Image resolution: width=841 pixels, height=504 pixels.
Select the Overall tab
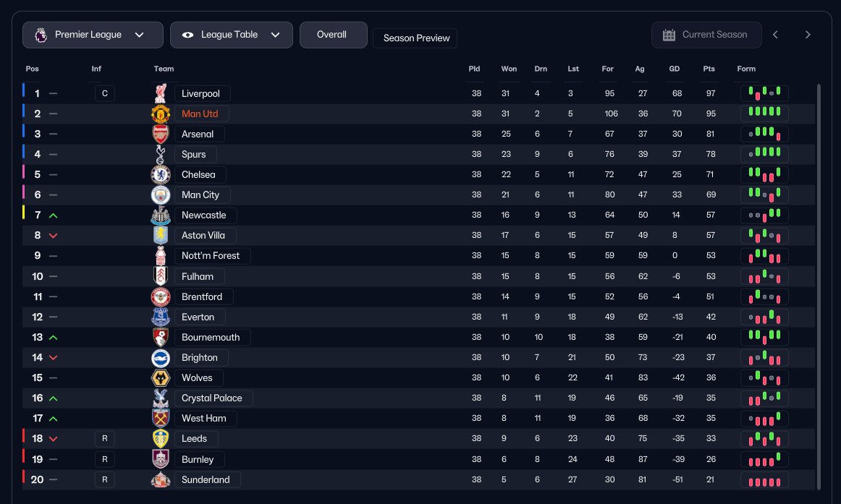(333, 35)
